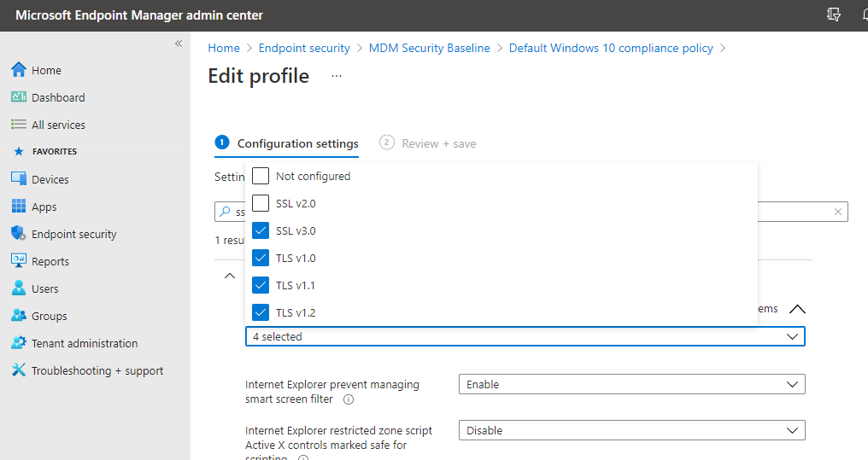This screenshot has width=868, height=460.
Task: Click the Devices icon in navigation
Action: (x=19, y=179)
